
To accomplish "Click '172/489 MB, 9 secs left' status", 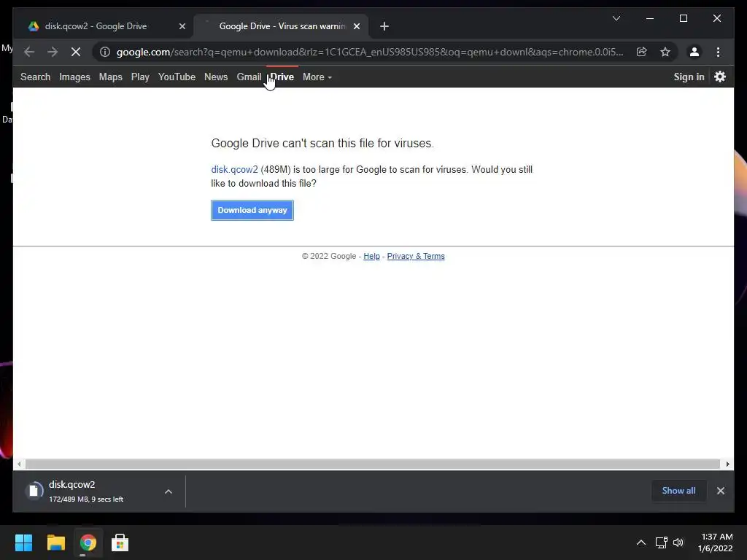I will click(86, 499).
